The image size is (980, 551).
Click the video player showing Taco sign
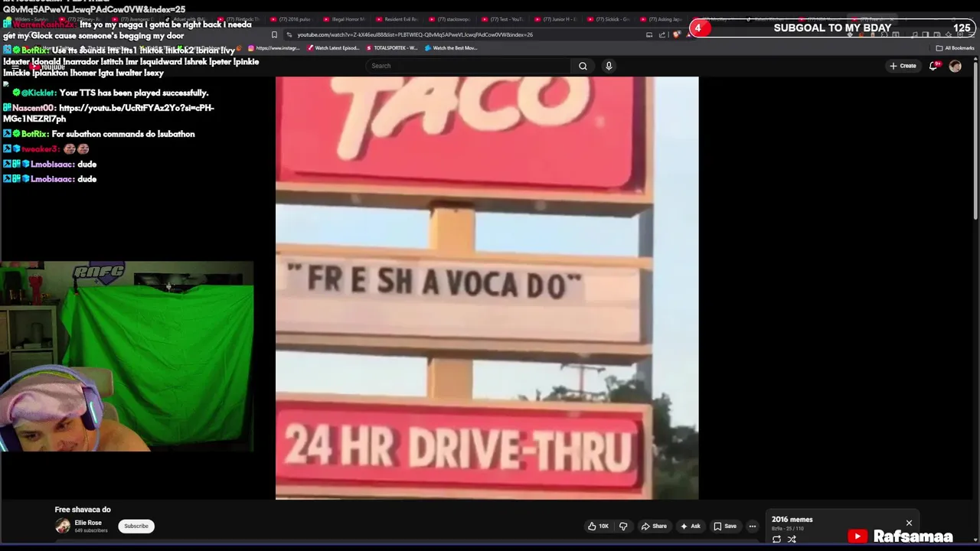pos(487,288)
